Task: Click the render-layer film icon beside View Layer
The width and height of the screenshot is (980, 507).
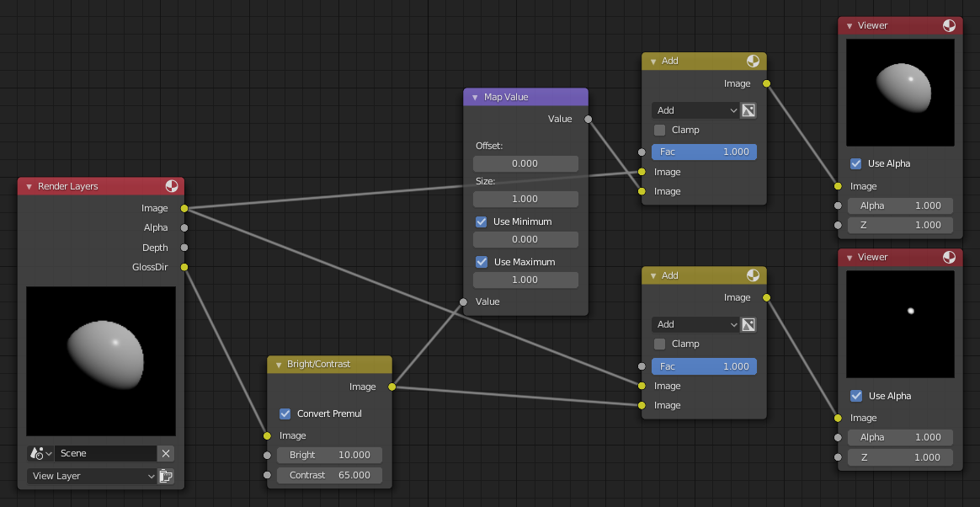Action: pos(166,476)
